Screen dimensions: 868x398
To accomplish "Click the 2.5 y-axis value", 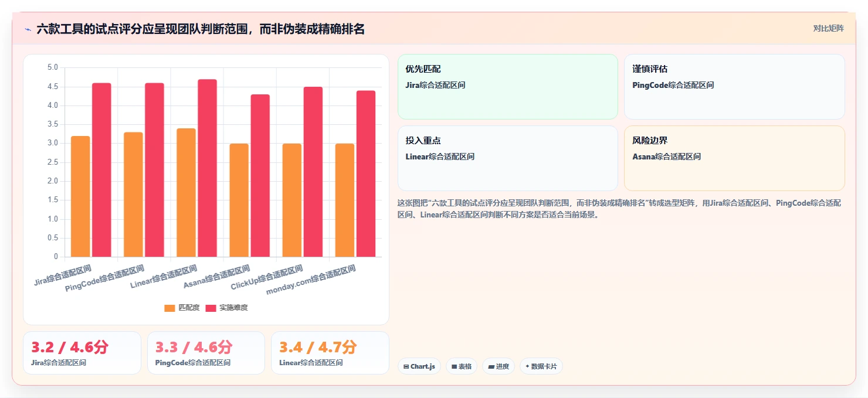I will tap(53, 162).
